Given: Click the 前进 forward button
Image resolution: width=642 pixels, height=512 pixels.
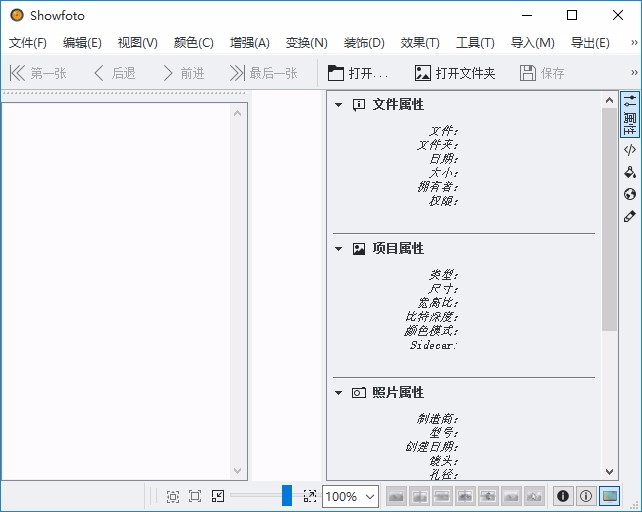Looking at the screenshot, I should pyautogui.click(x=183, y=73).
